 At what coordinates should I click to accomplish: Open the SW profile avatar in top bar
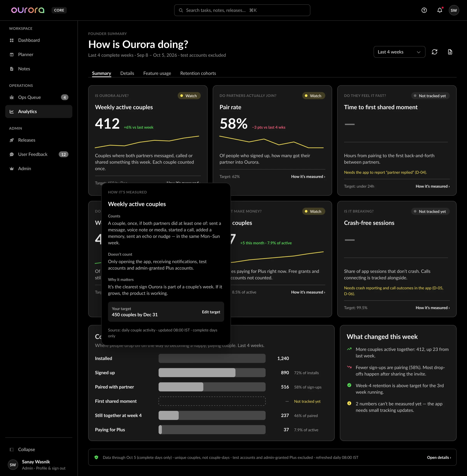pyautogui.click(x=454, y=10)
